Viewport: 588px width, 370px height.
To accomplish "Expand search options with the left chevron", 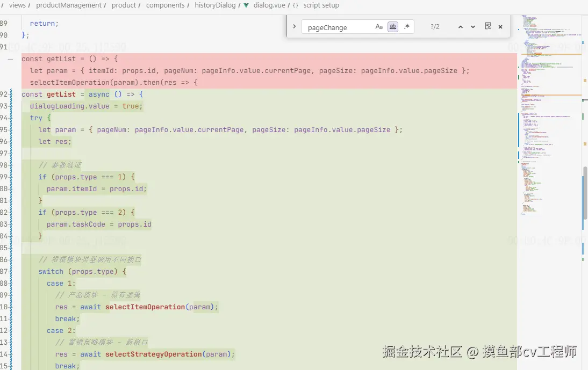I will (x=295, y=26).
